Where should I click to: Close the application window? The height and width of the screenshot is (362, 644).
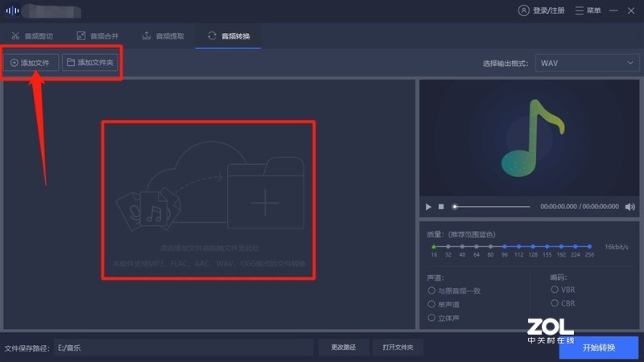pyautogui.click(x=631, y=10)
